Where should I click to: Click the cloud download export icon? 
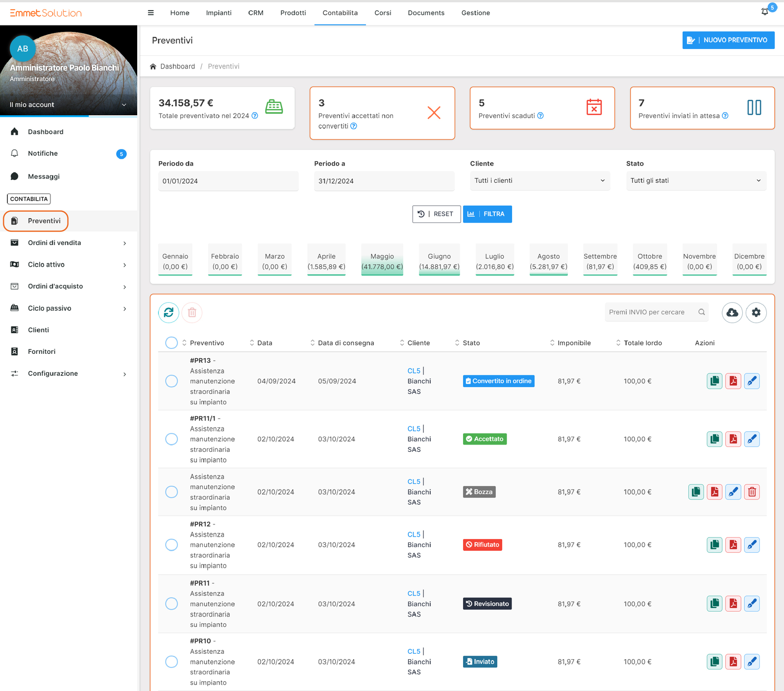click(732, 312)
